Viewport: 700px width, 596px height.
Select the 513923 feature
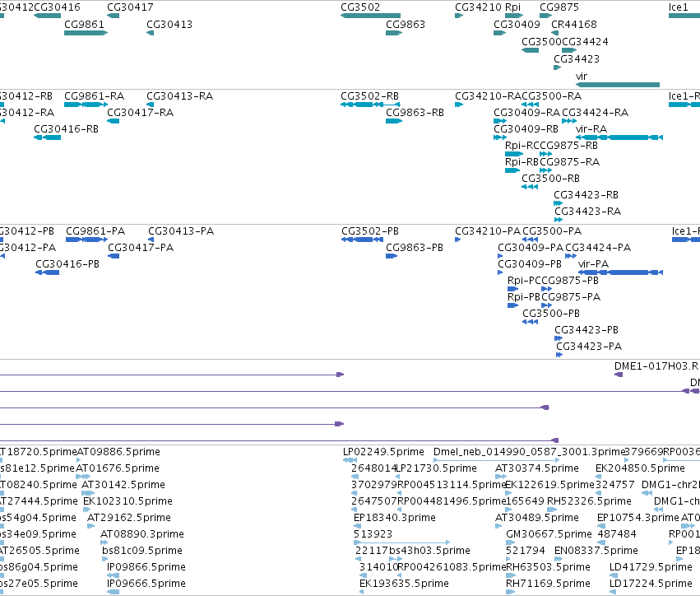point(401,542)
